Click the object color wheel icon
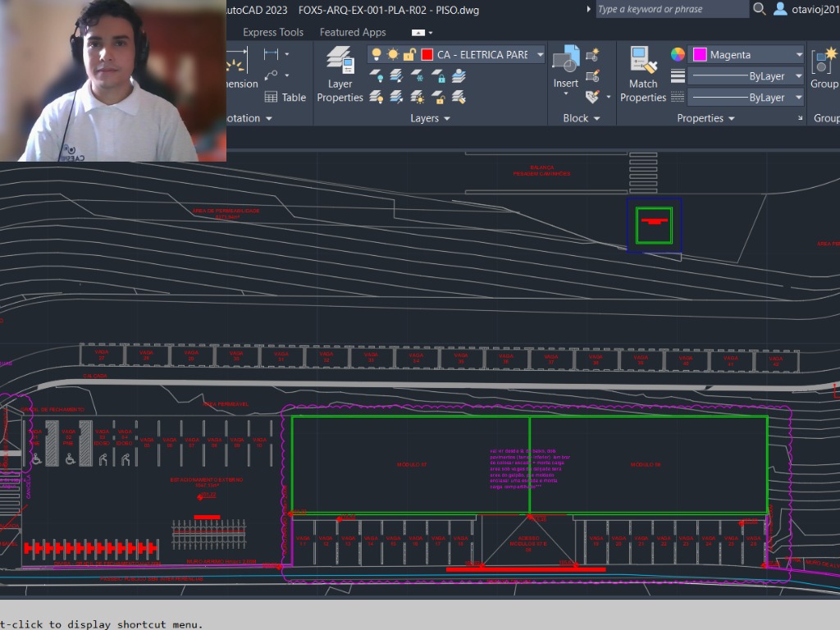Viewport: 840px width, 630px height. (678, 55)
